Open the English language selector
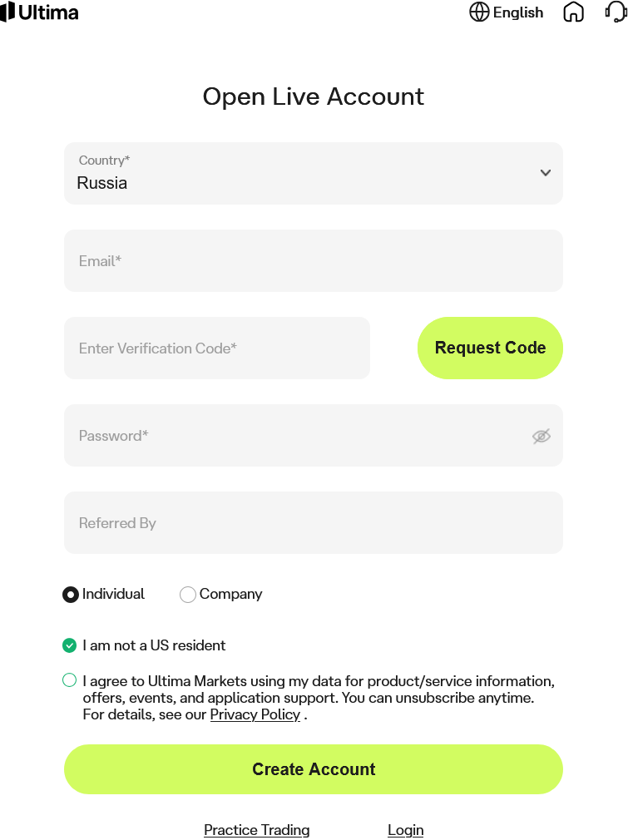The image size is (628, 840). [517, 12]
